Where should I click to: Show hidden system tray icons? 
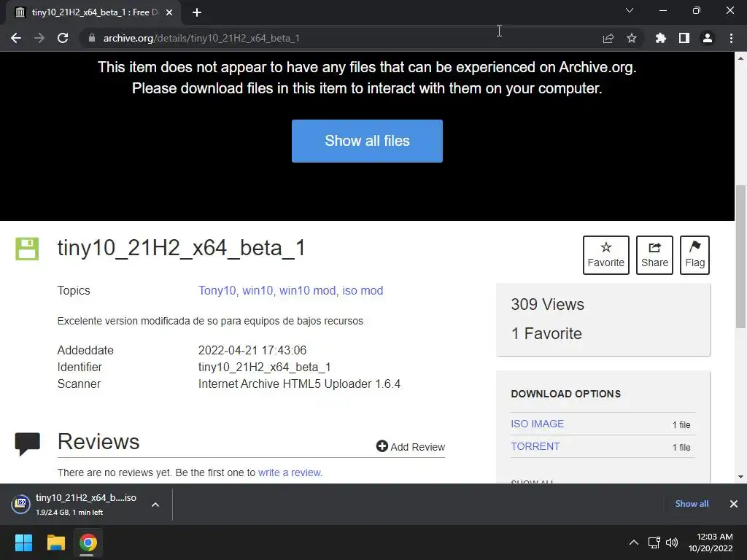[634, 542]
